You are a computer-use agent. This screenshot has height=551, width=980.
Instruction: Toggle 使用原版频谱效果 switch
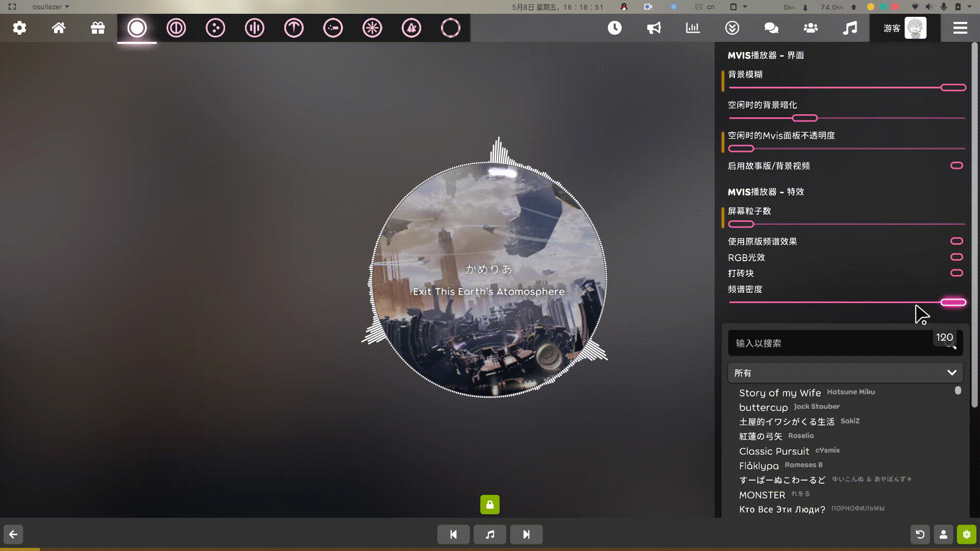(957, 241)
